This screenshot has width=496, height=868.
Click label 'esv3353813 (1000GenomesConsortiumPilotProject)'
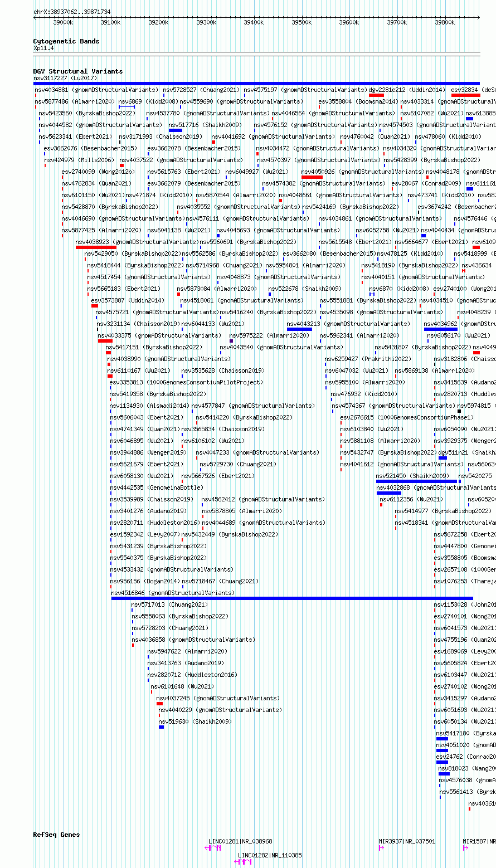pos(186,382)
